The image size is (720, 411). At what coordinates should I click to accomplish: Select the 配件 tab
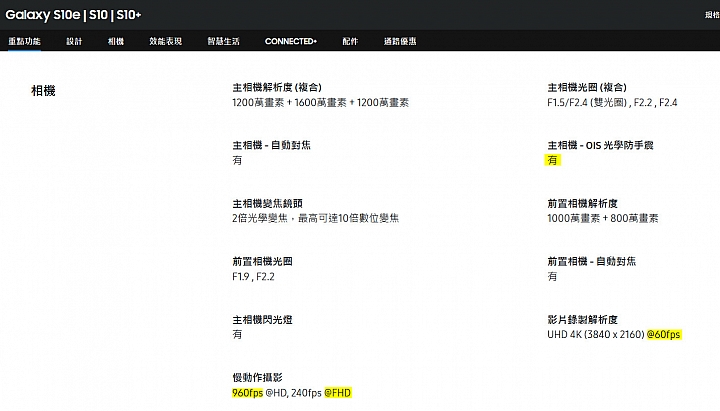coord(350,41)
